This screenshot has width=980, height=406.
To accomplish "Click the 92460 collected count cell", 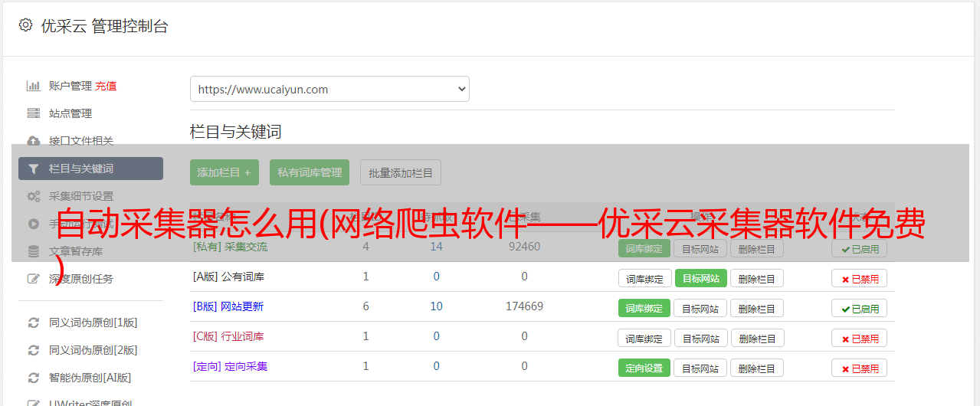I will (524, 247).
